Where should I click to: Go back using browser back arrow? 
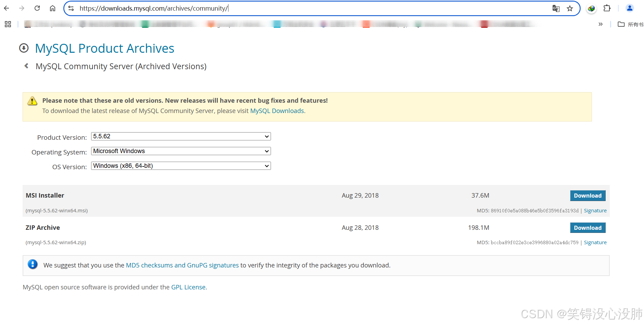pyautogui.click(x=7, y=8)
